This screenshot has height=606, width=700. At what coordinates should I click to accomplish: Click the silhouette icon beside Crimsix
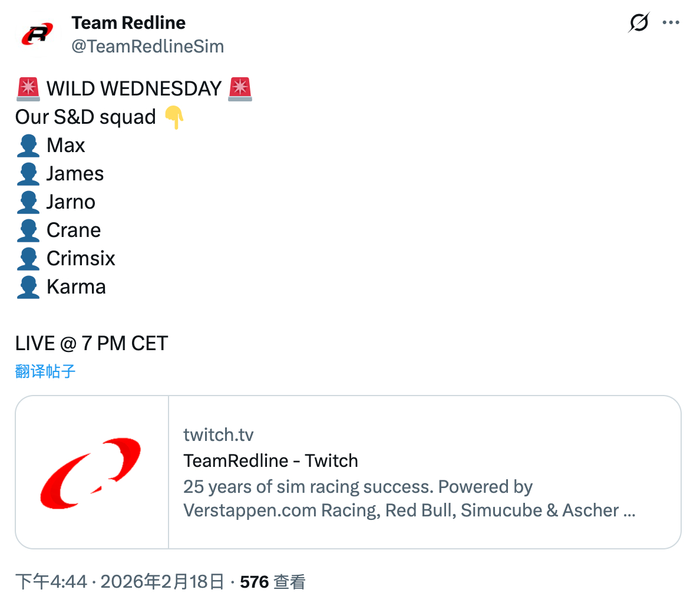pyautogui.click(x=28, y=259)
